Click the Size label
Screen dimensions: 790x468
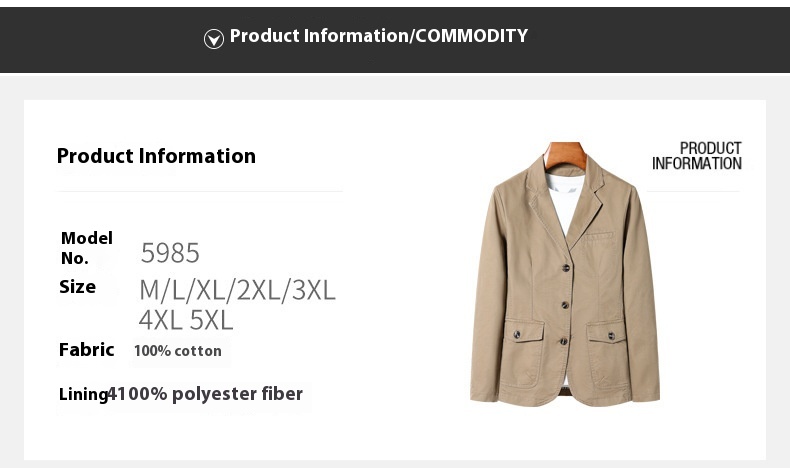pyautogui.click(x=77, y=287)
